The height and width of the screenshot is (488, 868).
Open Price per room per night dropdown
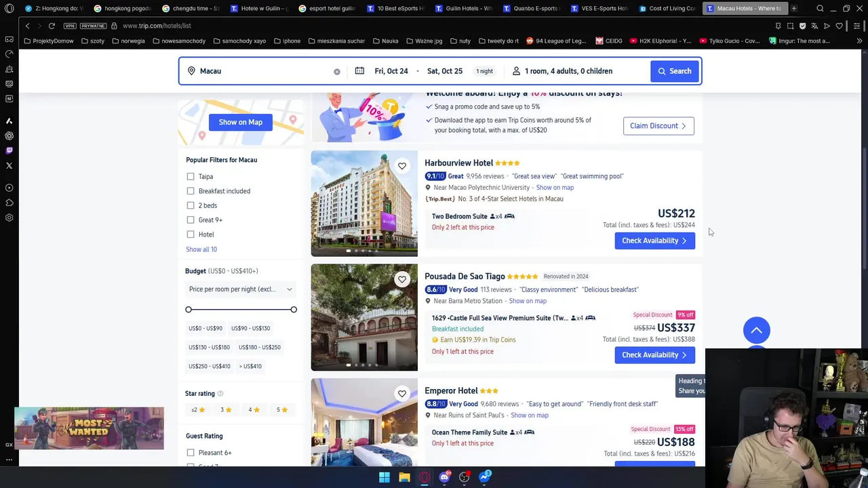241,289
